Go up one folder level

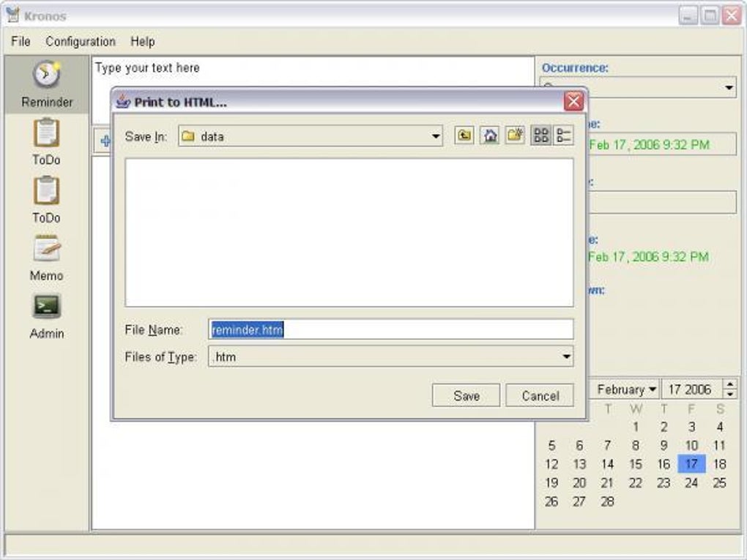(x=464, y=135)
